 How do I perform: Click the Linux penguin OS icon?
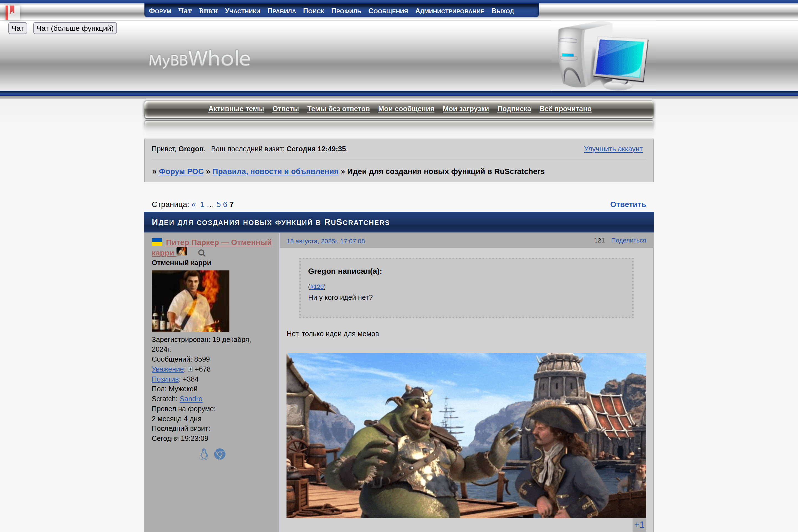click(x=204, y=454)
